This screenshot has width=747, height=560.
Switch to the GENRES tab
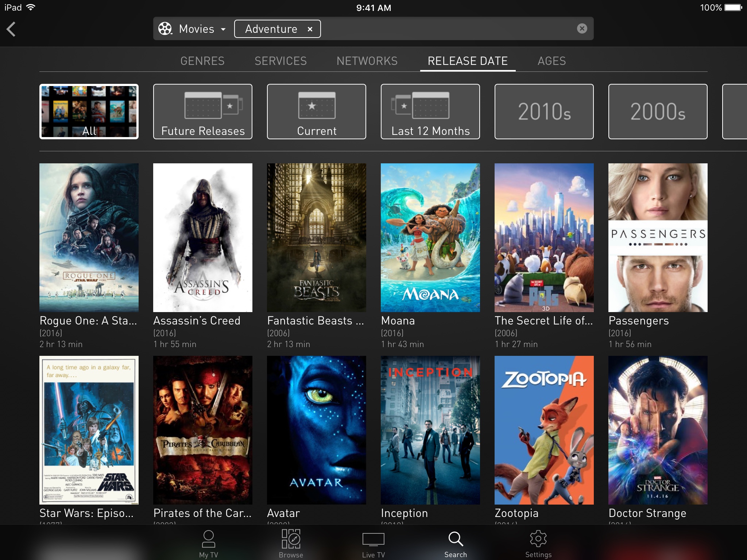[x=202, y=61]
